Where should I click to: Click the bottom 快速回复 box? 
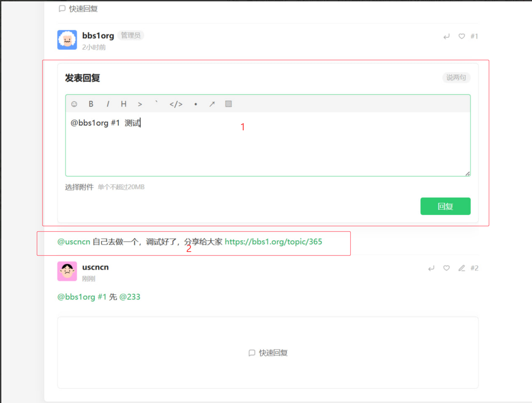pyautogui.click(x=268, y=353)
